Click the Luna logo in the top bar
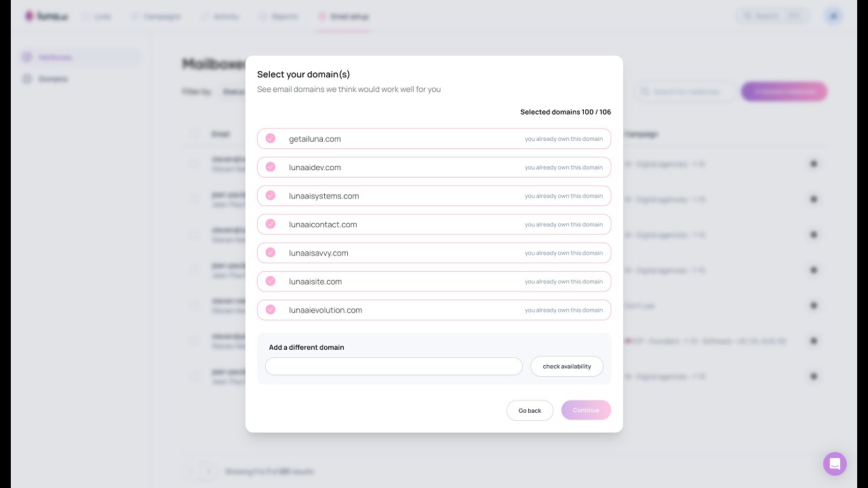This screenshot has width=868, height=488. 45,16
